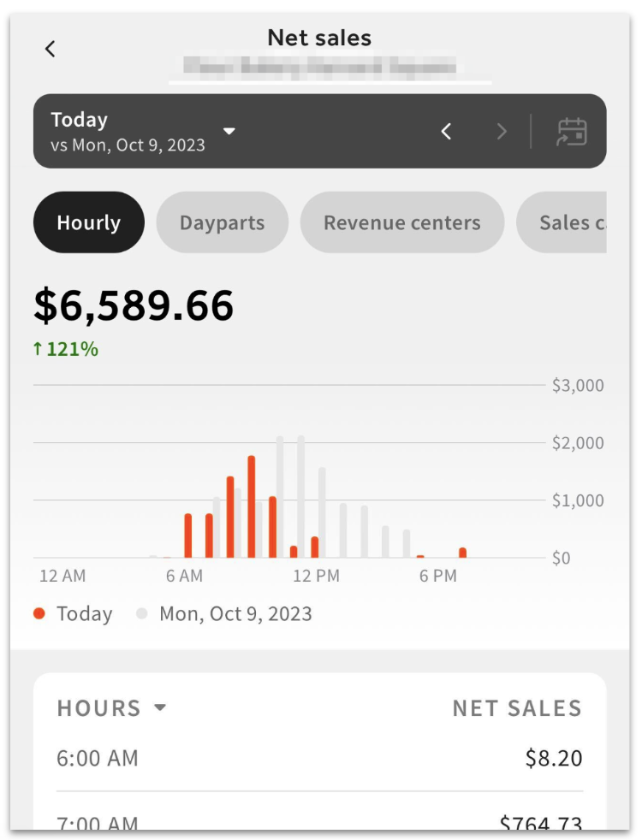This screenshot has height=840, width=642.
Task: Open the Sales categories view
Action: [x=578, y=222]
